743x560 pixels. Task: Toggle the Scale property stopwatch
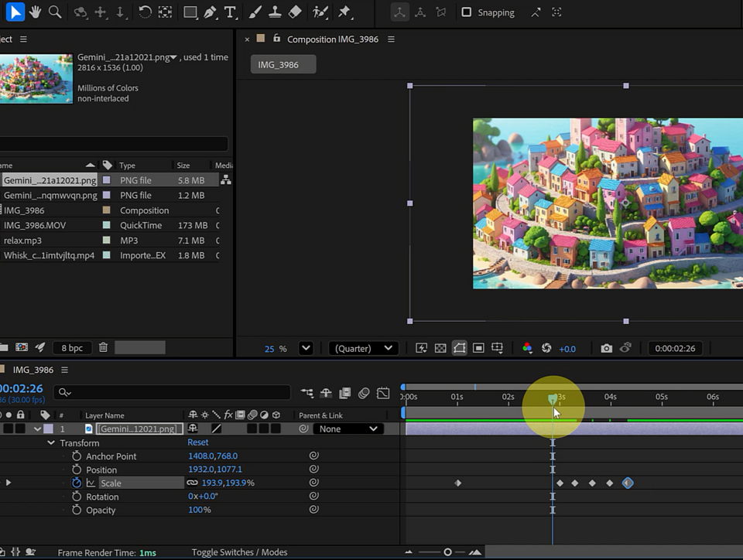pyautogui.click(x=77, y=483)
